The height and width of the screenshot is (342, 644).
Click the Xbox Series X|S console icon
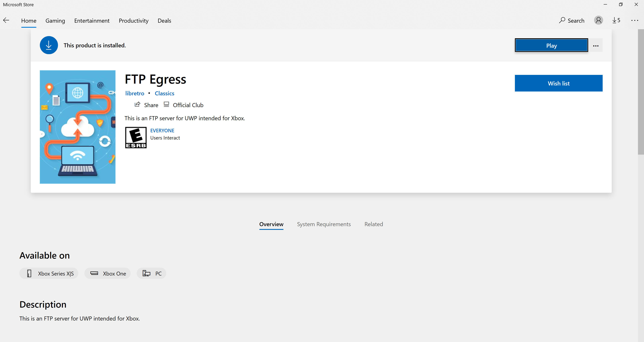pyautogui.click(x=29, y=273)
